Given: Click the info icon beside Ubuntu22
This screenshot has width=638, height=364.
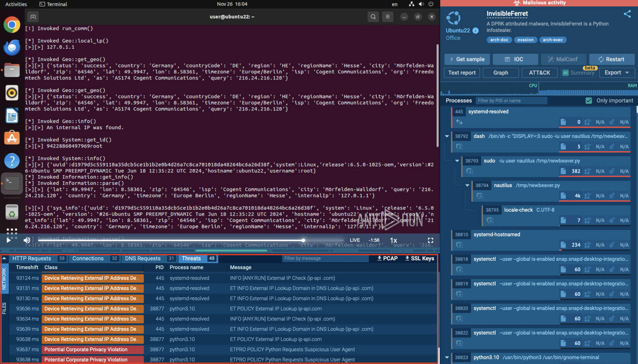Looking at the screenshot, I should click(475, 31).
